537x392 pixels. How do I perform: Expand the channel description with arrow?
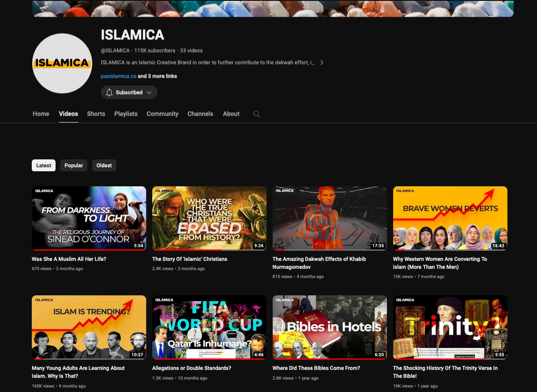pyautogui.click(x=322, y=63)
